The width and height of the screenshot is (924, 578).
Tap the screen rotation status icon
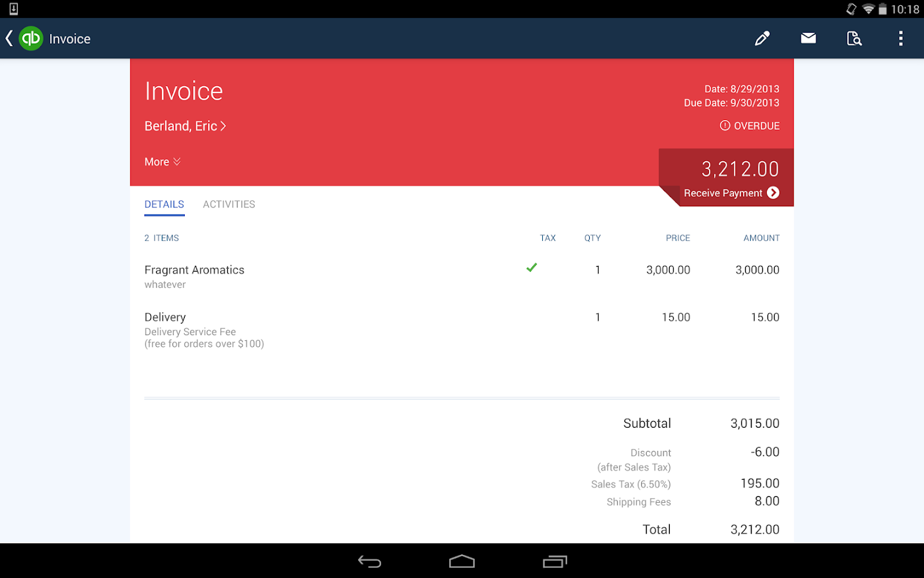coord(851,9)
